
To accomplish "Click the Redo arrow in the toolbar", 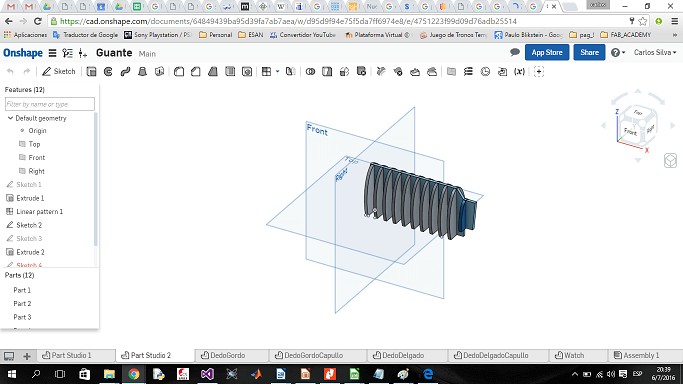I will [x=27, y=71].
